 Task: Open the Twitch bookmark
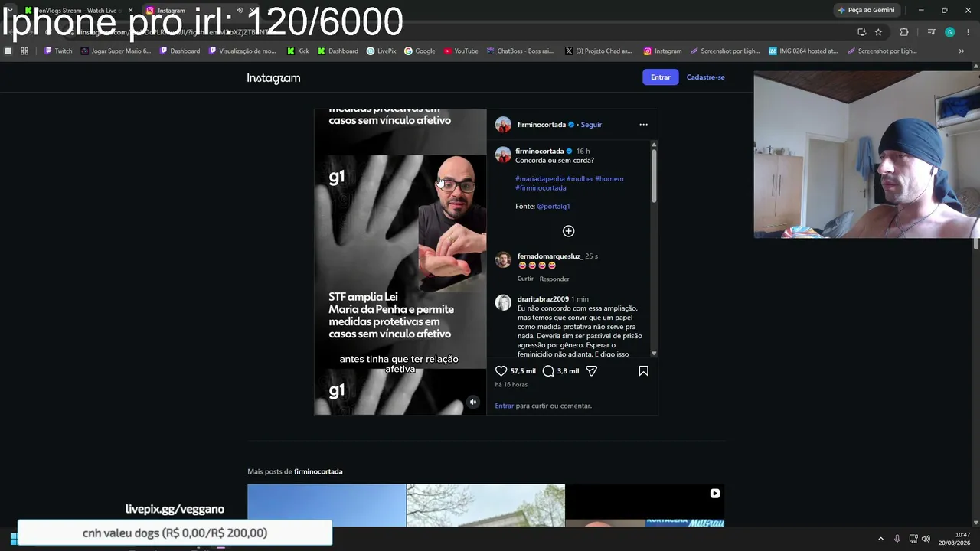point(58,51)
